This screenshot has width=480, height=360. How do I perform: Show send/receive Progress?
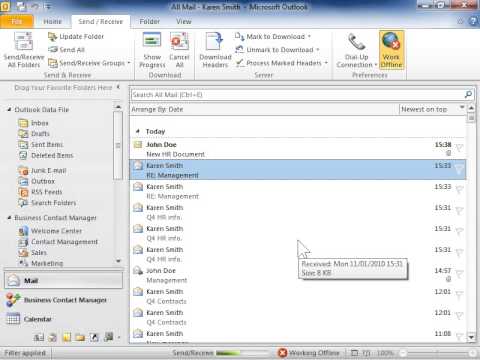coord(152,50)
